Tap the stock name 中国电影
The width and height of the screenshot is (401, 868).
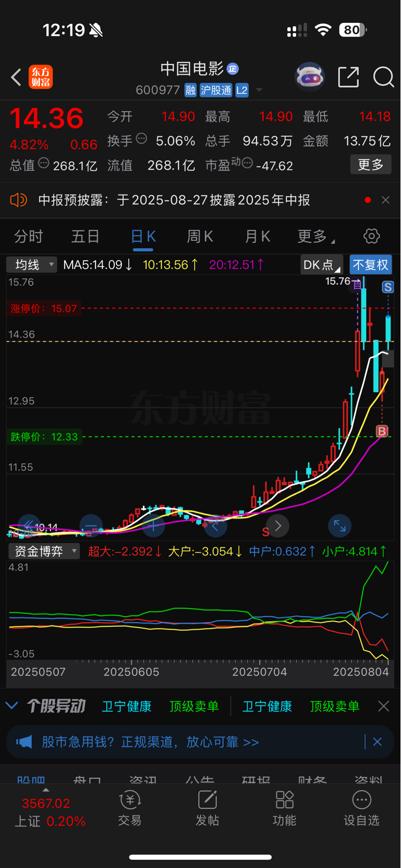tap(192, 68)
